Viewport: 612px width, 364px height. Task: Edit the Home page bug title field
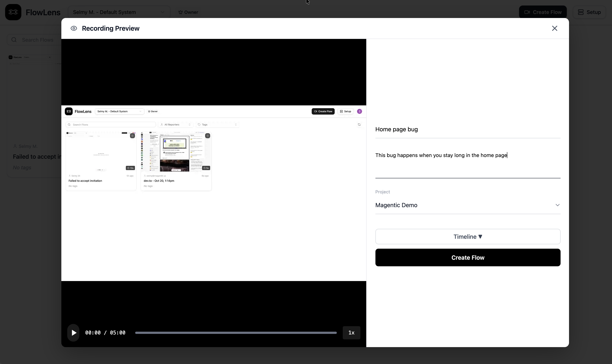pyautogui.click(x=467, y=129)
